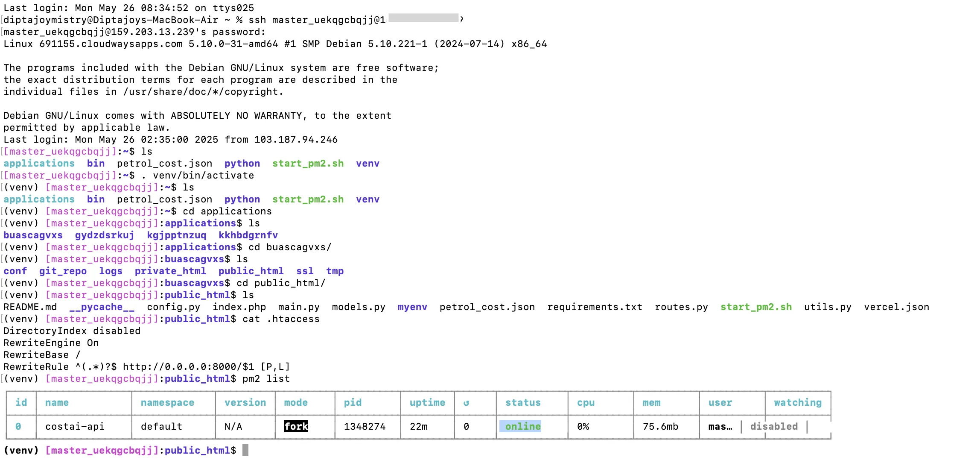The height and width of the screenshot is (463, 980).
Task: Click the uptime value '22m'
Action: coord(419,427)
